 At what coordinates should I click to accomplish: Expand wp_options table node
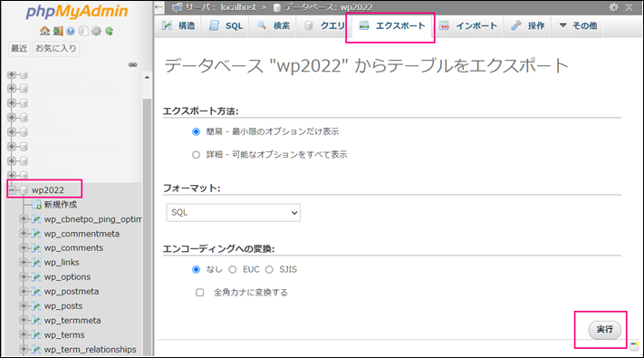[24, 276]
